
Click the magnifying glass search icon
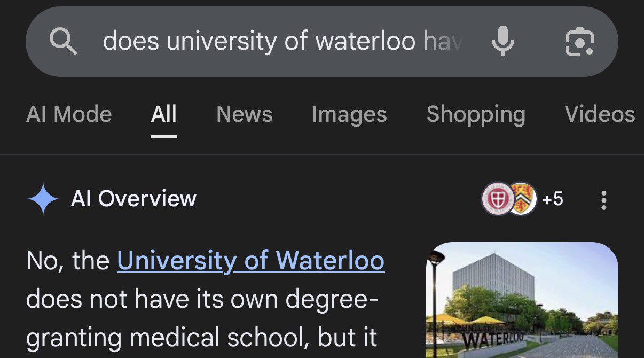coord(64,42)
